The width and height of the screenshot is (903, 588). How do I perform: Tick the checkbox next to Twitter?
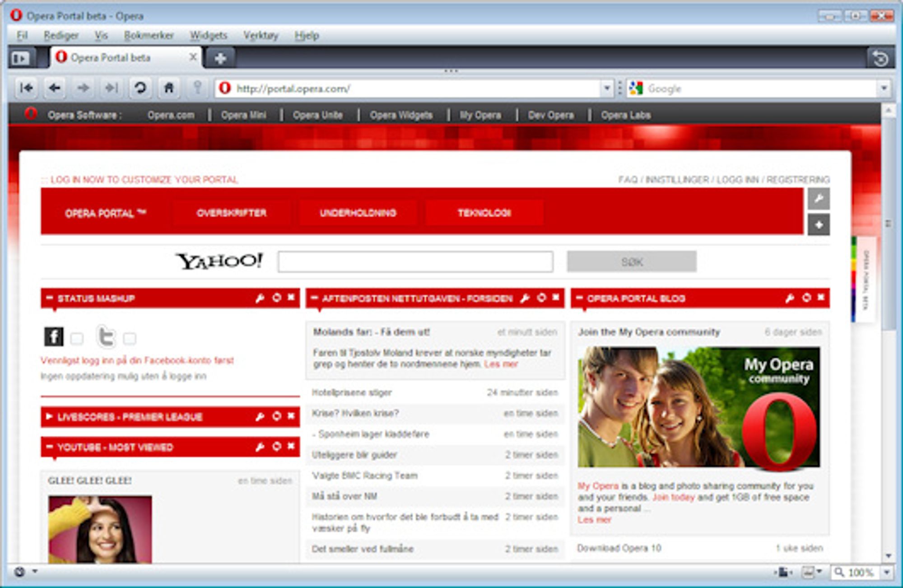(130, 339)
